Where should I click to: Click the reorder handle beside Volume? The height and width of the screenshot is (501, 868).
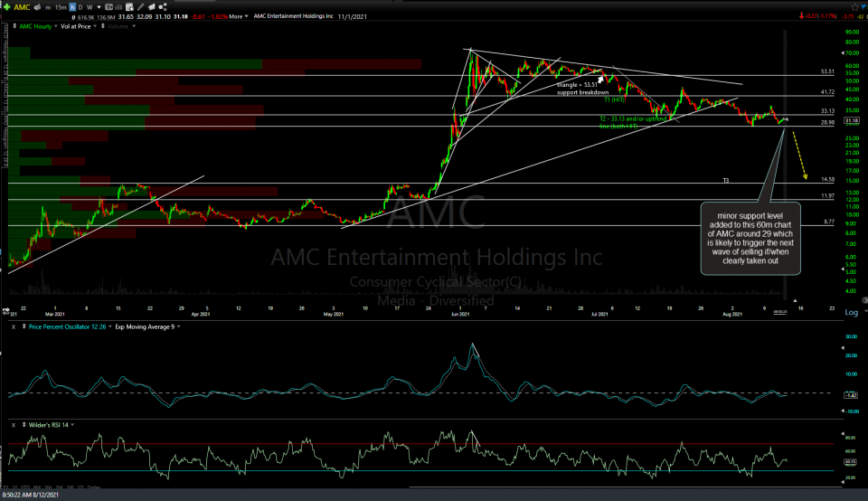pyautogui.click(x=103, y=26)
